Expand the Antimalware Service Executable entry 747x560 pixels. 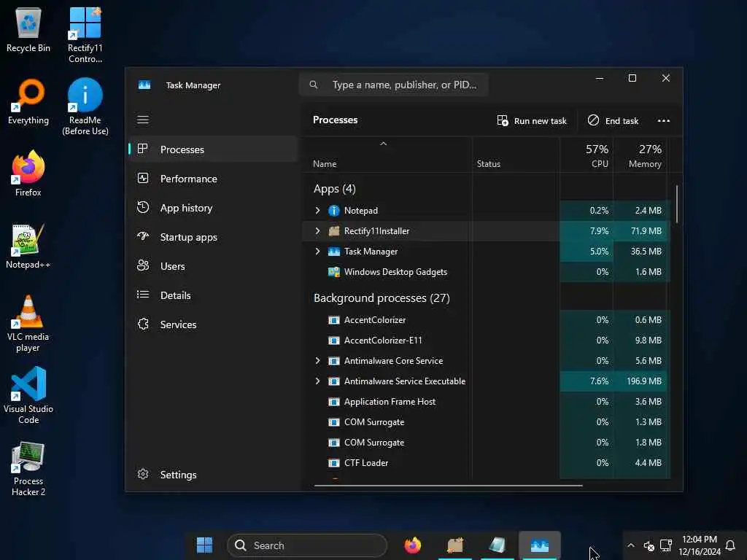tap(318, 381)
